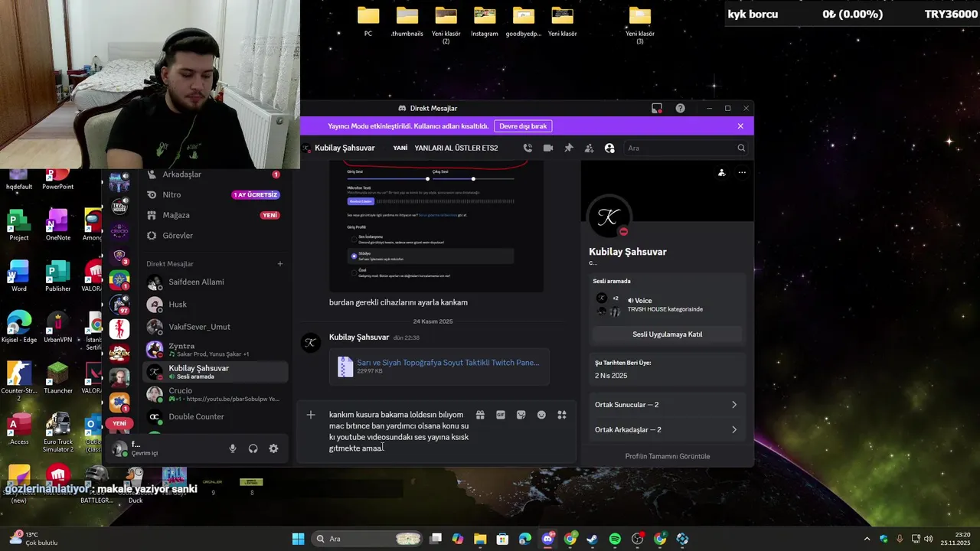980x551 pixels.
Task: Open pinned messages in the DM header
Action: coord(569,148)
